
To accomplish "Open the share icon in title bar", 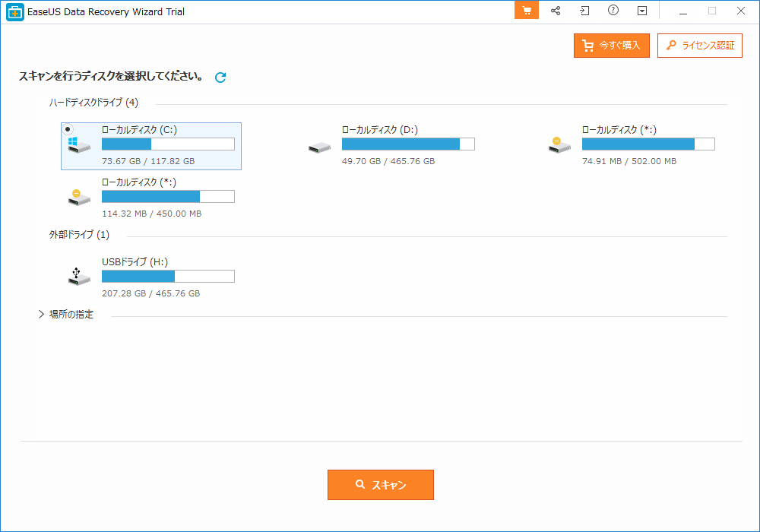I will tap(556, 11).
